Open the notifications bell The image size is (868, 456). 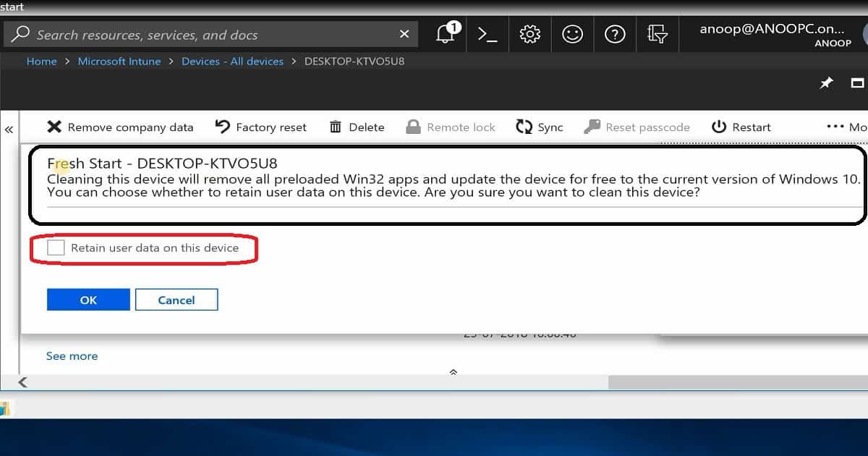[446, 33]
